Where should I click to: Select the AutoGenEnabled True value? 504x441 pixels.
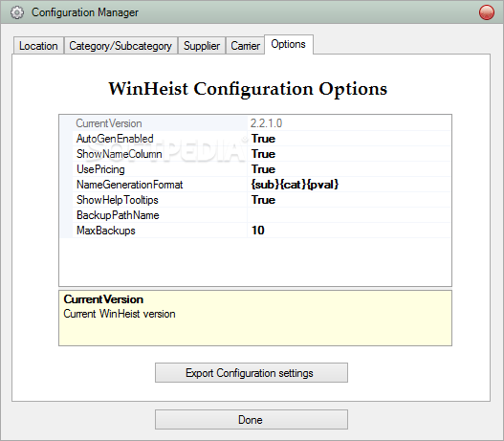click(349, 139)
